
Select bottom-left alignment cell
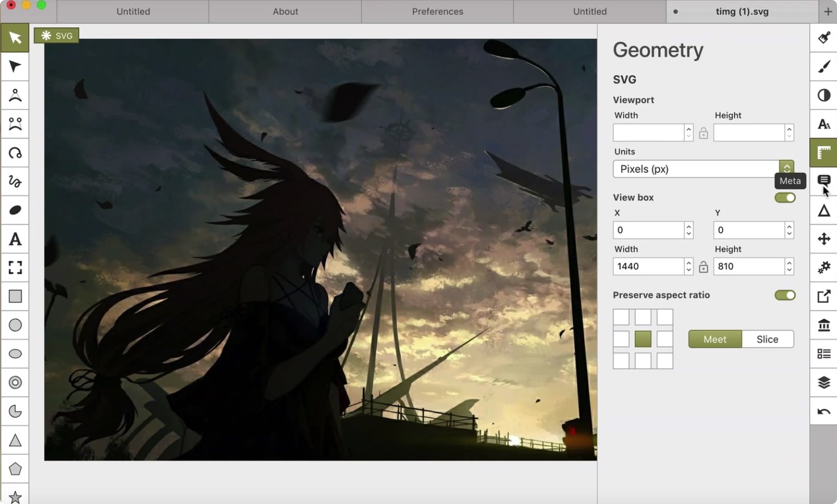point(621,361)
